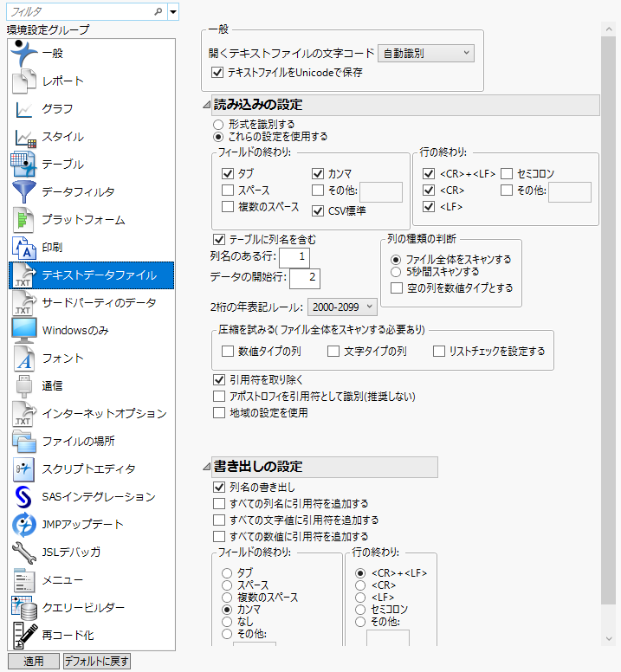
Task: Open the レポート group icon
Action: click(24, 81)
